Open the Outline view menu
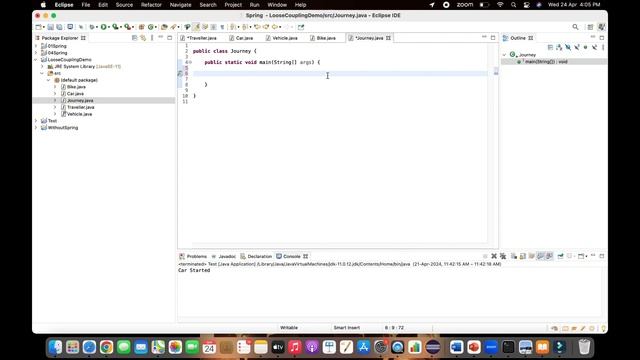The image size is (640, 360). pyautogui.click(x=603, y=47)
